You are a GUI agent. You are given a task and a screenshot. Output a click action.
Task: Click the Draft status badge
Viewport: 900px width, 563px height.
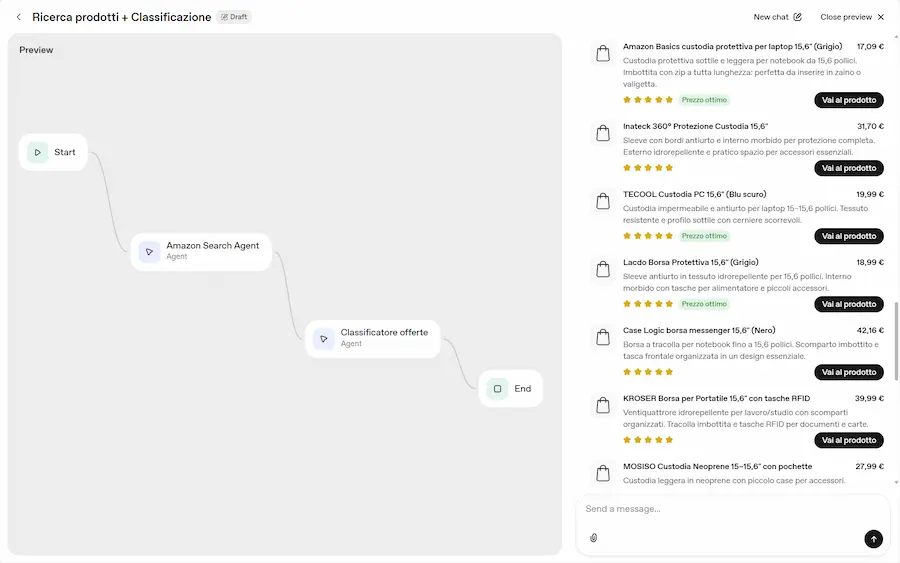point(234,17)
